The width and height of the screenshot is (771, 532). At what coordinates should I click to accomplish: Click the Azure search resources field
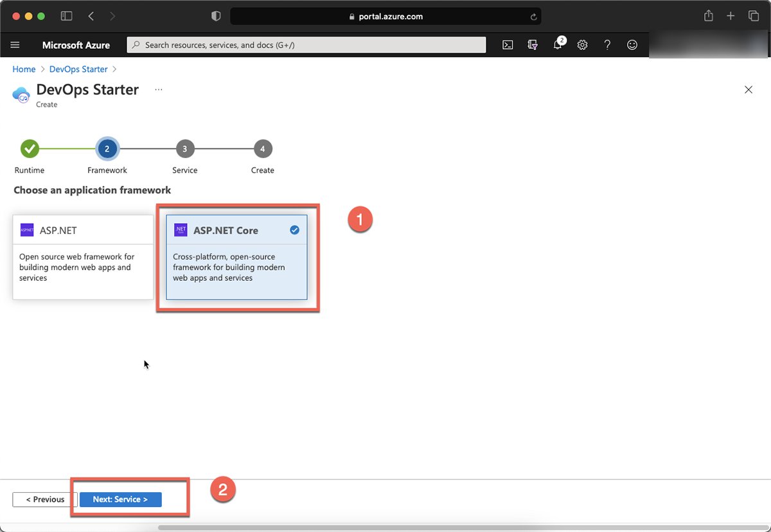[306, 45]
